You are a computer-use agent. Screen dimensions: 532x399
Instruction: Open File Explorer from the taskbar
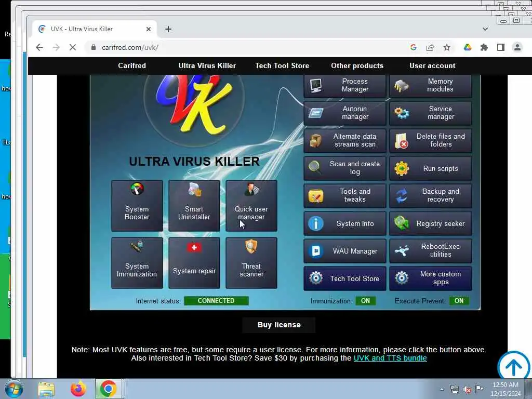(x=46, y=389)
